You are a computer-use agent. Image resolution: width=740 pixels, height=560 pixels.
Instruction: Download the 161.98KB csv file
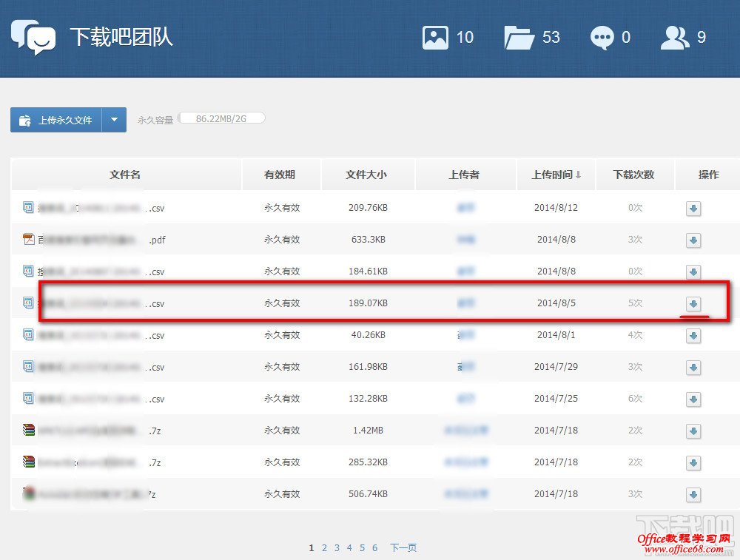(693, 368)
